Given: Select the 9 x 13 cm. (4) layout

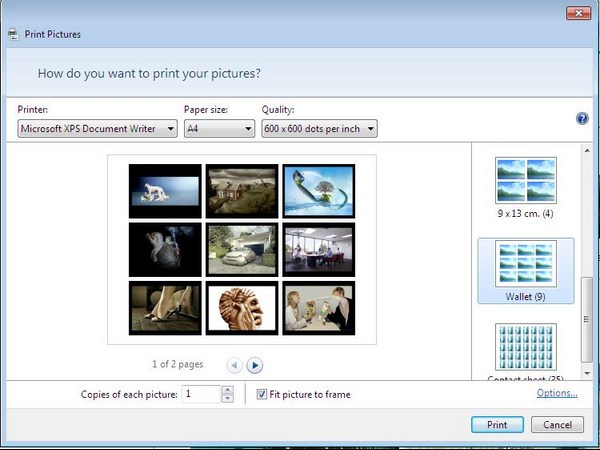Looking at the screenshot, I should point(526,188).
